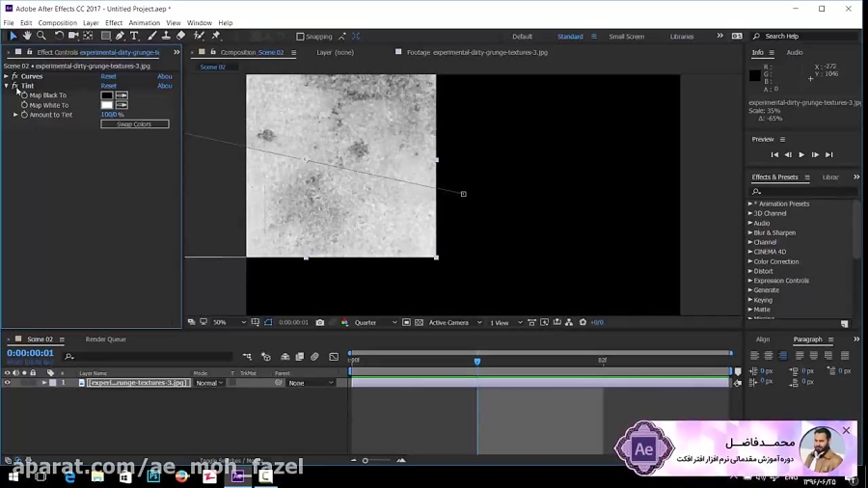
Task: Toggle the Snapping checkbox
Action: point(300,37)
